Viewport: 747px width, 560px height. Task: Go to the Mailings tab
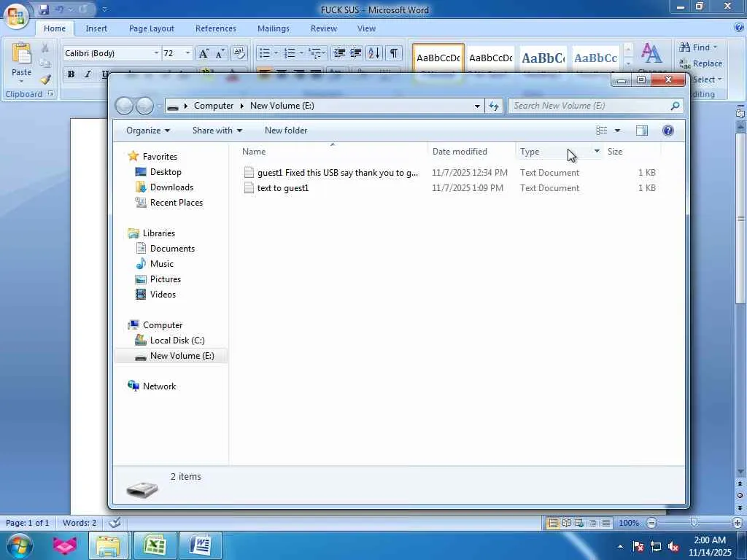point(274,28)
